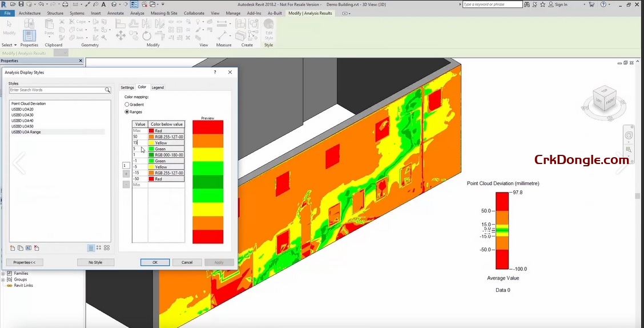Open the Architecture ribbon tab
This screenshot has width=644, height=328.
click(x=30, y=13)
